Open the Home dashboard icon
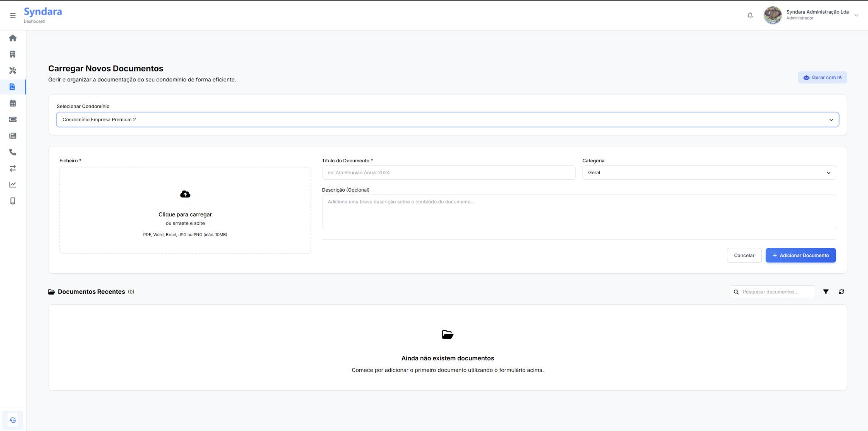The image size is (868, 431). tap(13, 38)
